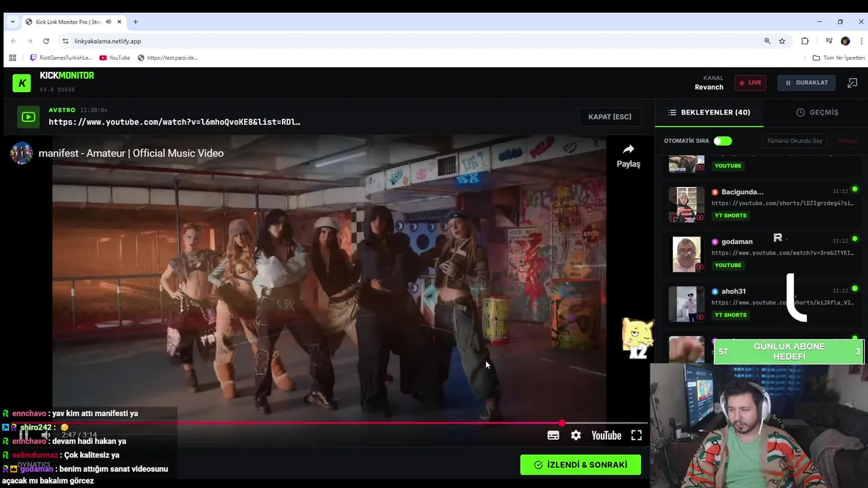Close the Kick Link Monitor Pro tab
Image resolution: width=868 pixels, height=488 pixels.
pyautogui.click(x=119, y=22)
